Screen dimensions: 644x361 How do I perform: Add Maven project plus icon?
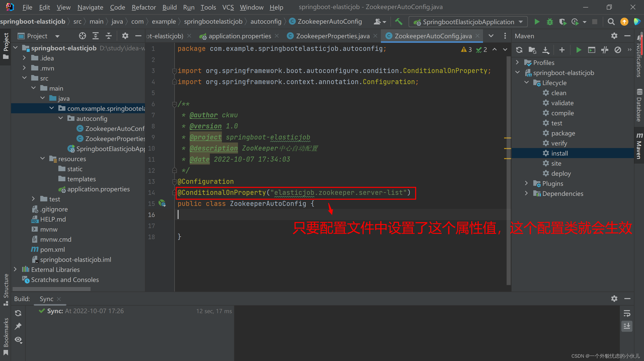click(x=562, y=50)
